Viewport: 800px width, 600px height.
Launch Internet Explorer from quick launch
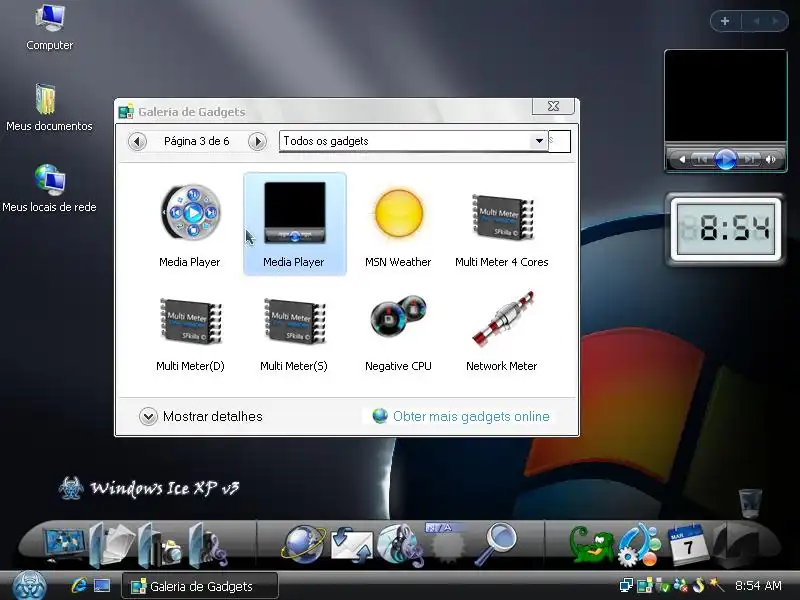[x=79, y=586]
